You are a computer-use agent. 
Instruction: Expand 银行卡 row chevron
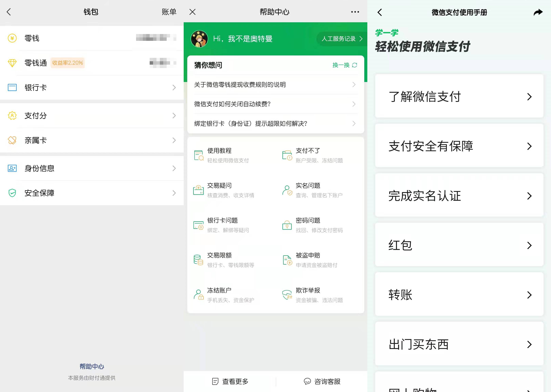point(174,87)
